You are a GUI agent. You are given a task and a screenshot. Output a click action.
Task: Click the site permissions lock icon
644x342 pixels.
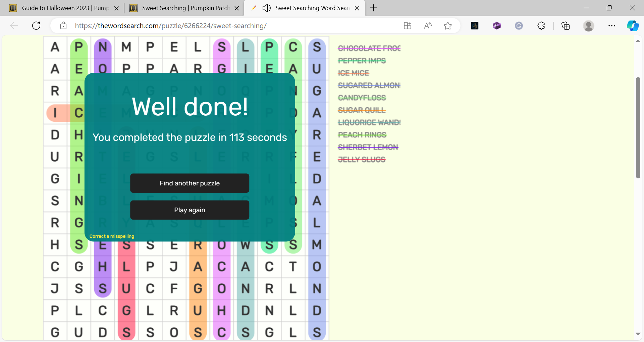[x=63, y=25]
